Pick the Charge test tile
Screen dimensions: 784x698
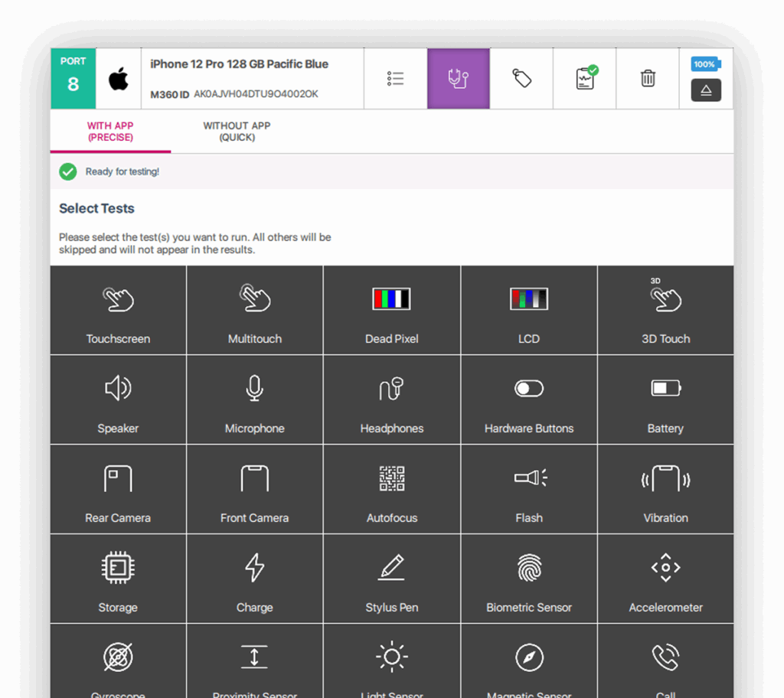click(x=254, y=579)
